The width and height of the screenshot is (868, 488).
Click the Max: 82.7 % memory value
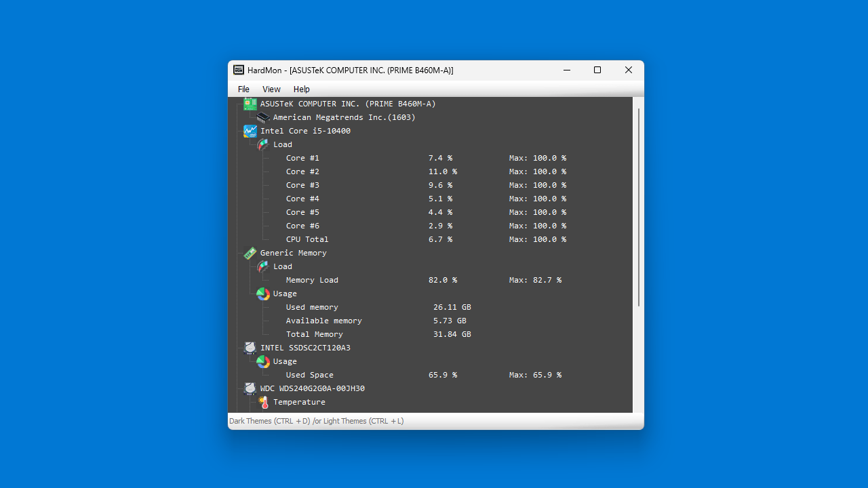coord(535,280)
